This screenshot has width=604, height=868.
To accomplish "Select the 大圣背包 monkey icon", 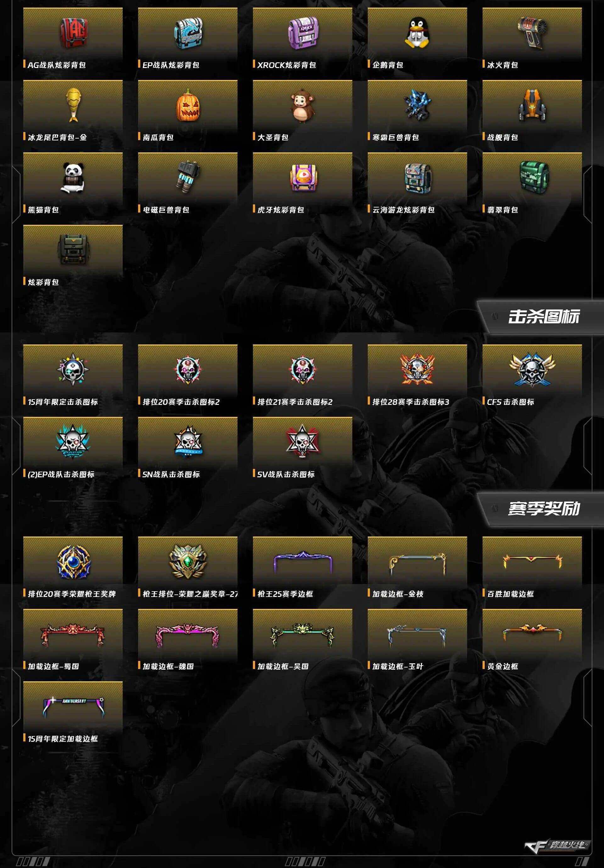I will 302,106.
